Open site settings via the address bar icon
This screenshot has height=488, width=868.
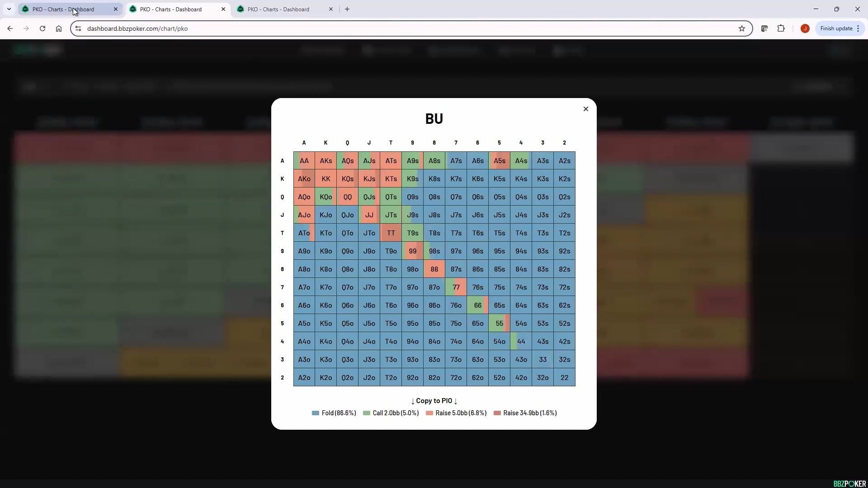point(78,28)
